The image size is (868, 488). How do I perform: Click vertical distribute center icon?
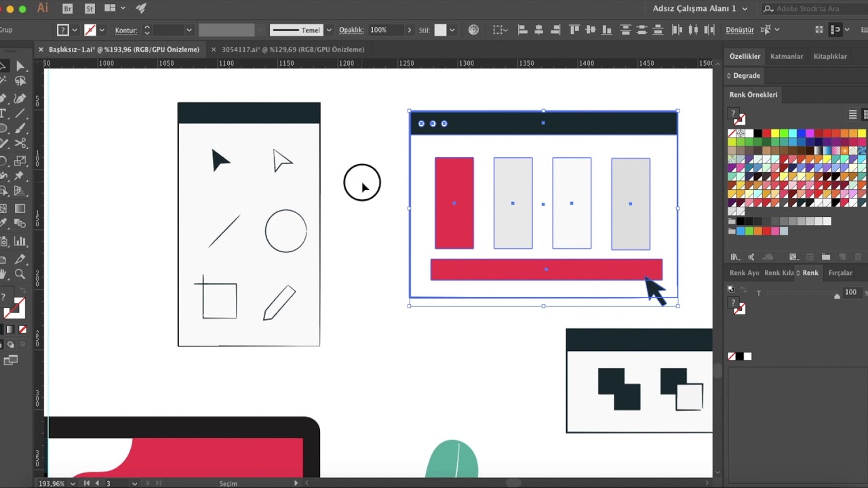coord(642,30)
